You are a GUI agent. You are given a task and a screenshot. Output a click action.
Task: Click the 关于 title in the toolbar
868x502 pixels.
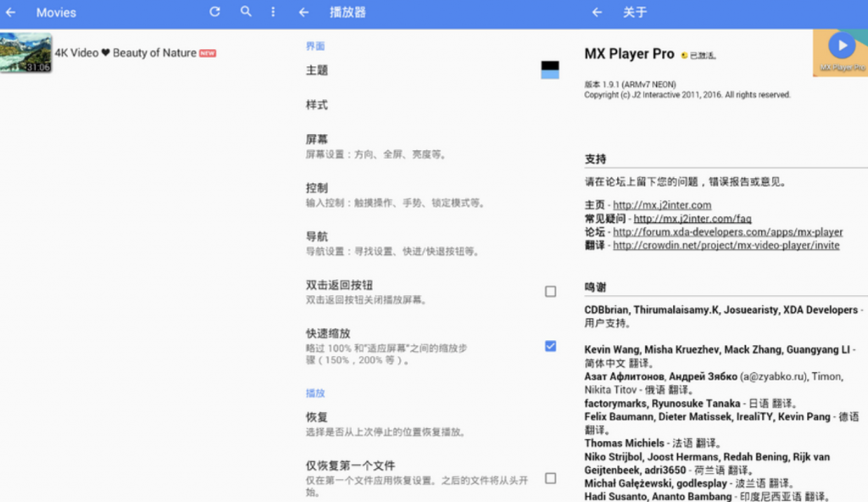(x=635, y=12)
